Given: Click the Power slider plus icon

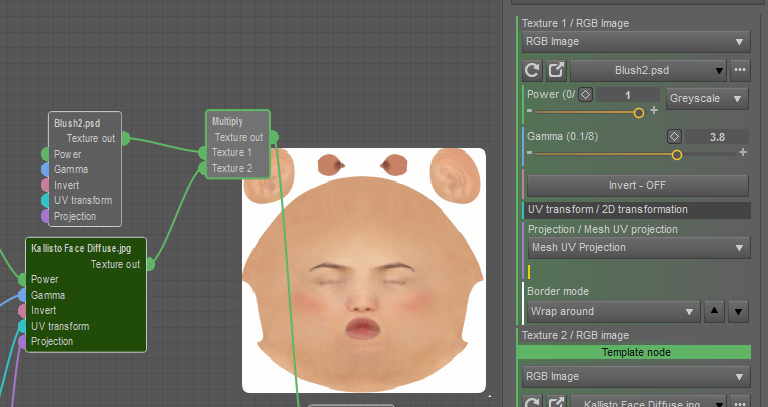Looking at the screenshot, I should pyautogui.click(x=654, y=111).
